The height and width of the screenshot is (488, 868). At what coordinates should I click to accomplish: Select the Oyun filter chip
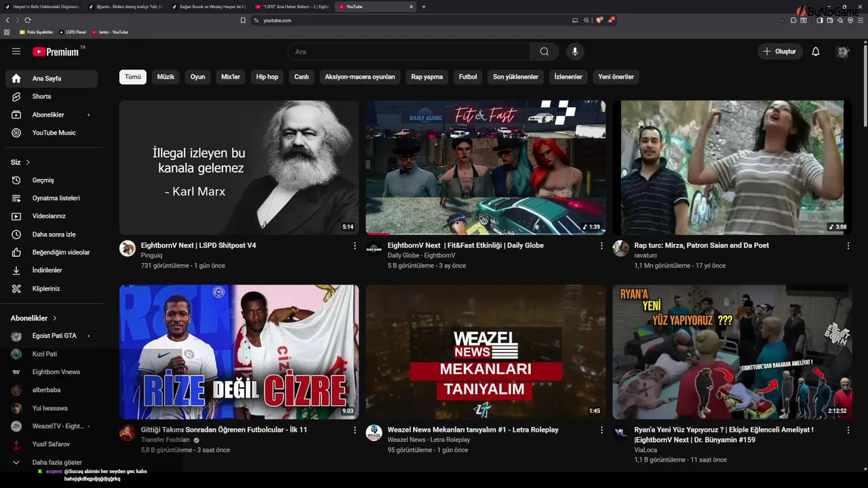pos(197,77)
